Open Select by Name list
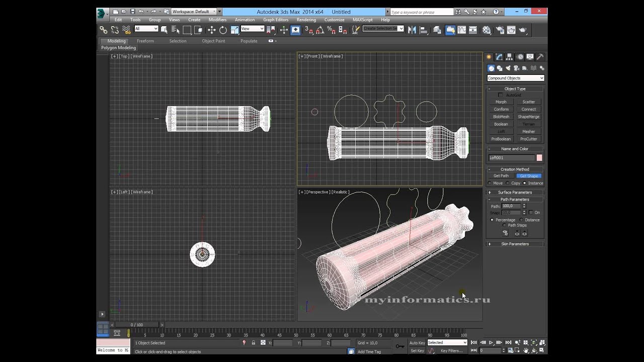The image size is (644, 362). click(x=175, y=30)
